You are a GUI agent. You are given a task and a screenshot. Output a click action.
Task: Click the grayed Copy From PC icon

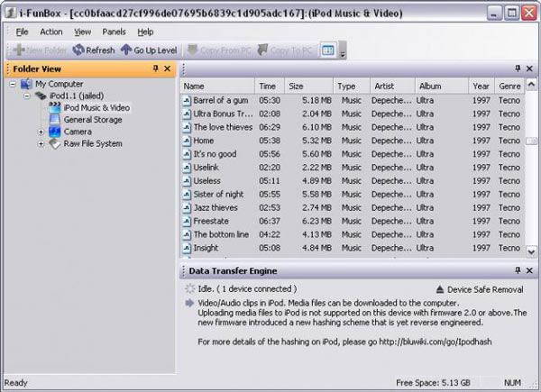coord(192,50)
